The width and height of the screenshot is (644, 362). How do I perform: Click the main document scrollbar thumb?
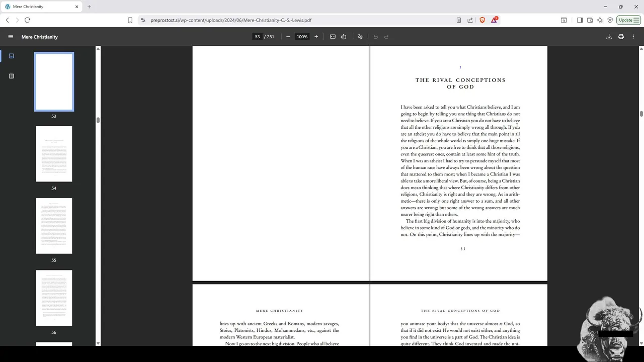coord(641,114)
